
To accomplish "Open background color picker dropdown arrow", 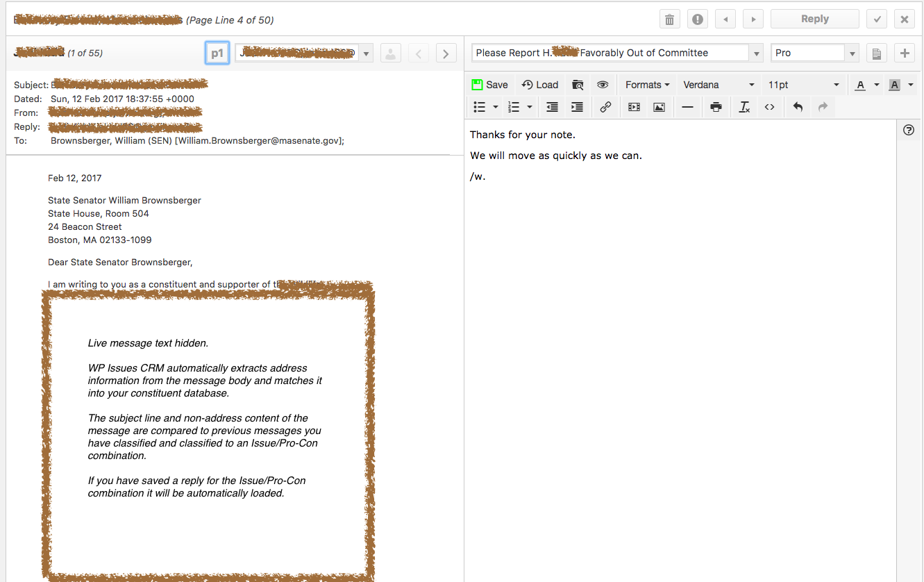I will 911,85.
